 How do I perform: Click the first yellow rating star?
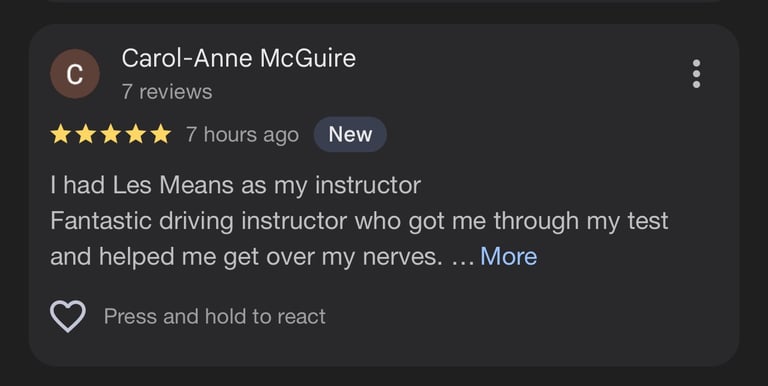click(x=60, y=134)
